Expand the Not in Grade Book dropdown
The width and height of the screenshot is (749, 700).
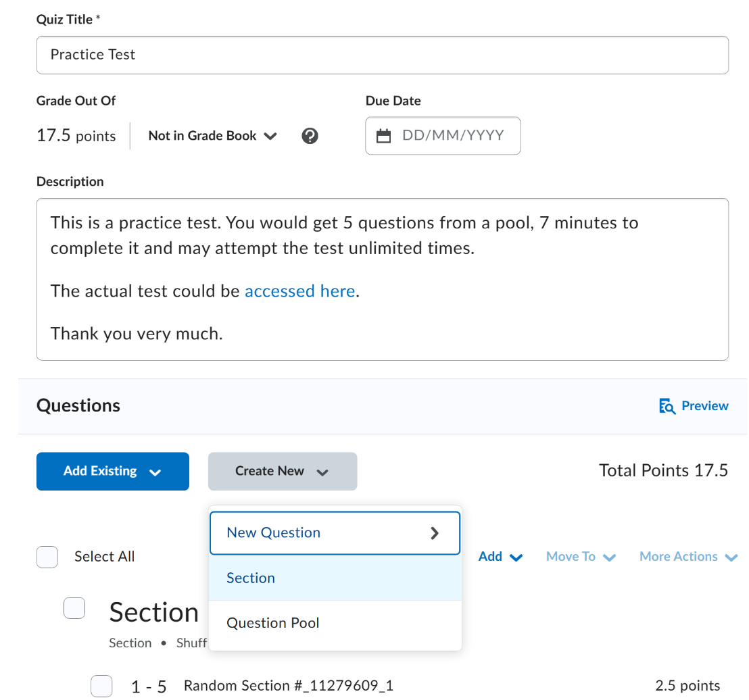(x=212, y=136)
